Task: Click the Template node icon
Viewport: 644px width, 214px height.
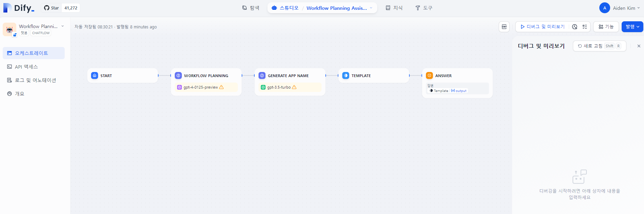Action: pyautogui.click(x=345, y=75)
